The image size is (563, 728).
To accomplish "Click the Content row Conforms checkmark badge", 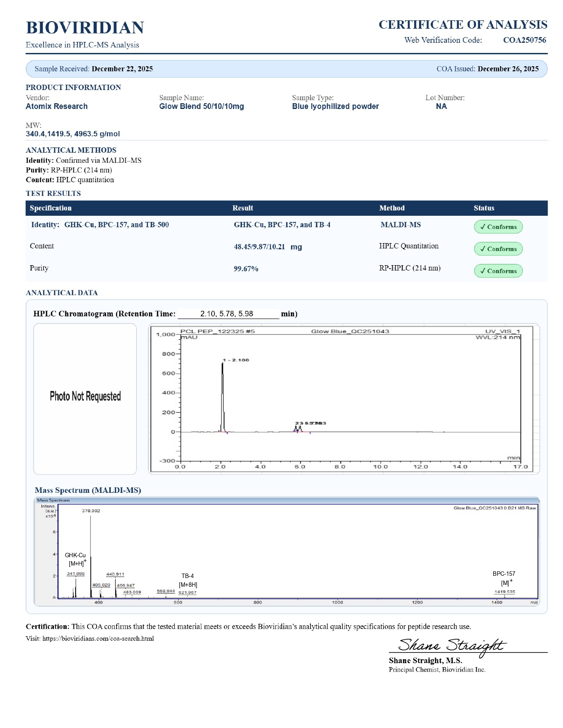I will [x=498, y=249].
